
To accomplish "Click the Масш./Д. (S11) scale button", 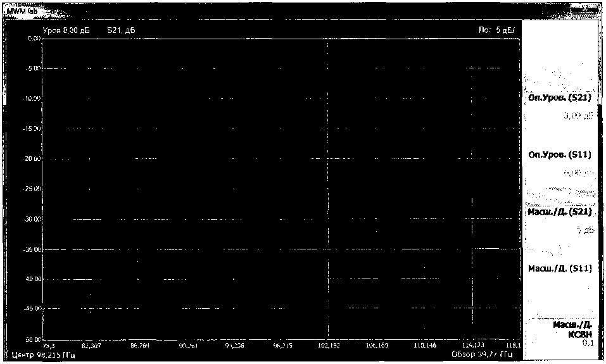I will click(560, 268).
